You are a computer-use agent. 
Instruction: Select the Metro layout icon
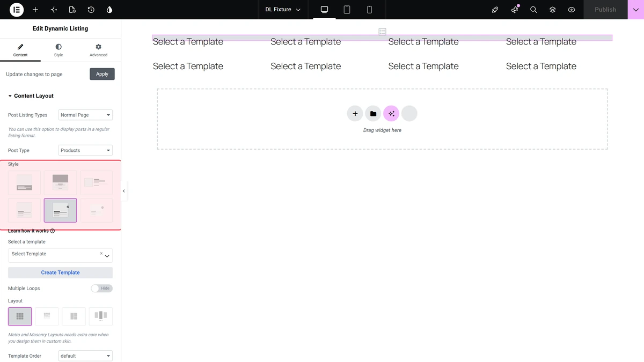74,316
